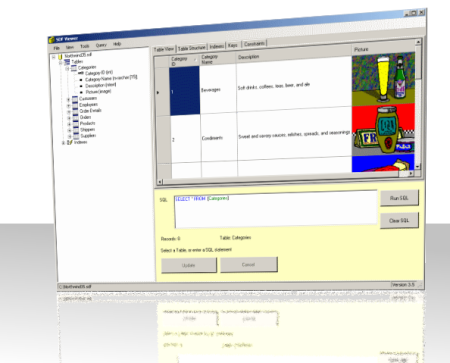This screenshot has height=363, width=450.
Task: Click the Customers table icon
Action: coord(75,99)
